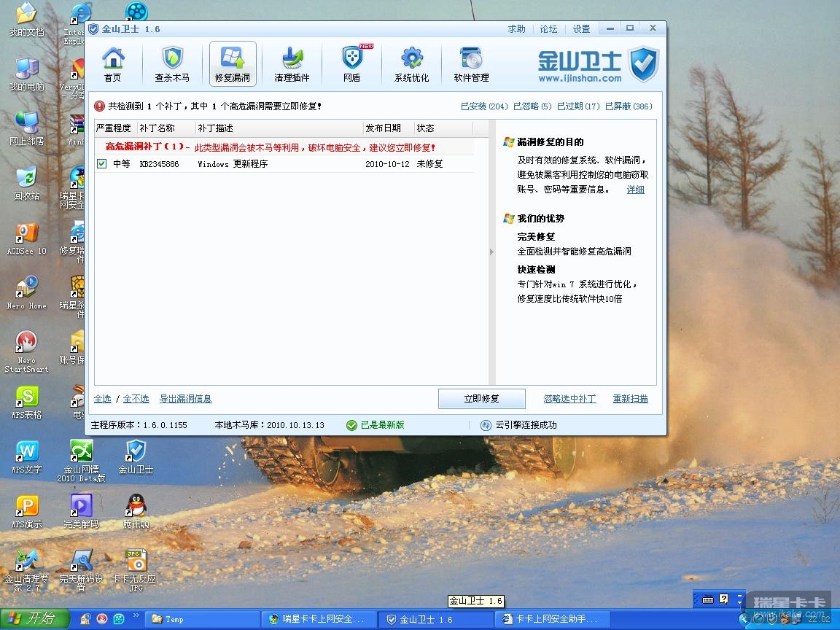Viewport: 840px width, 630px height.
Task: Switch to Temp taskbar window
Action: [201, 619]
